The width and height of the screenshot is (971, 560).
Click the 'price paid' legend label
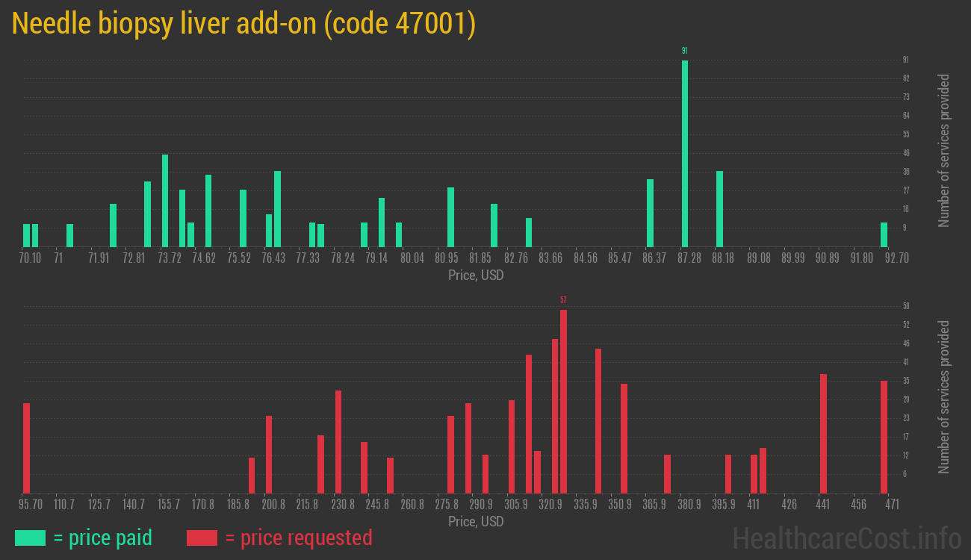tap(103, 538)
